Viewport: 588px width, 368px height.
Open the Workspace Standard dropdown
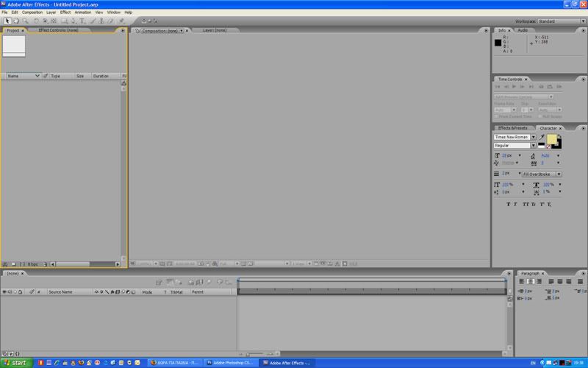coord(562,21)
